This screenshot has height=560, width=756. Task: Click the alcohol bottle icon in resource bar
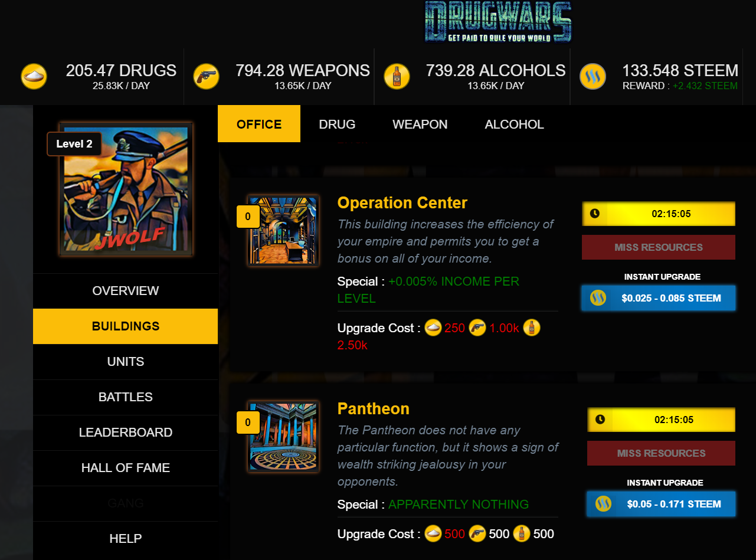[x=397, y=77]
